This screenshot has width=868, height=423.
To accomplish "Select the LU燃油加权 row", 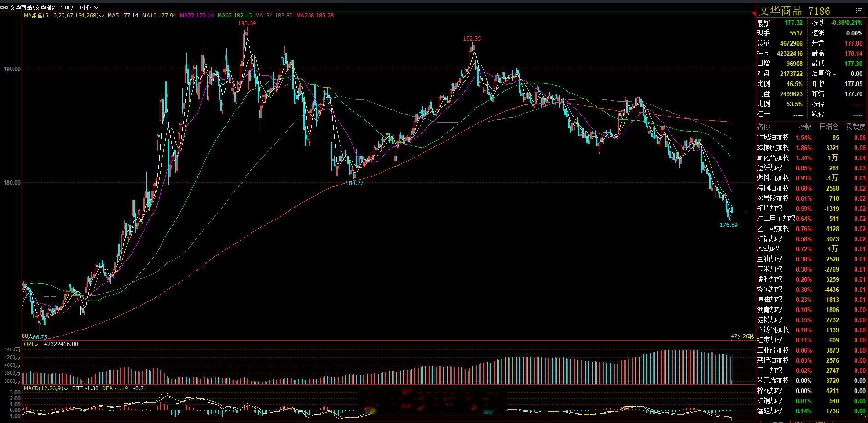I will tap(811, 138).
